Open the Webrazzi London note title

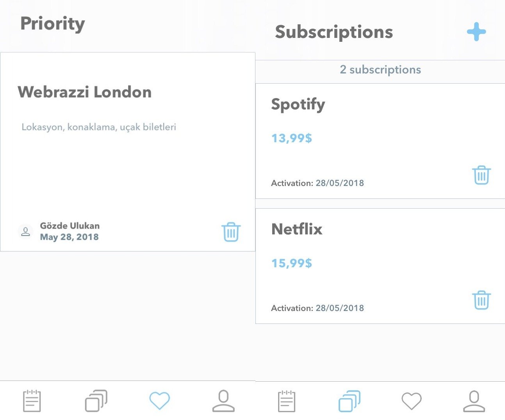click(x=85, y=92)
